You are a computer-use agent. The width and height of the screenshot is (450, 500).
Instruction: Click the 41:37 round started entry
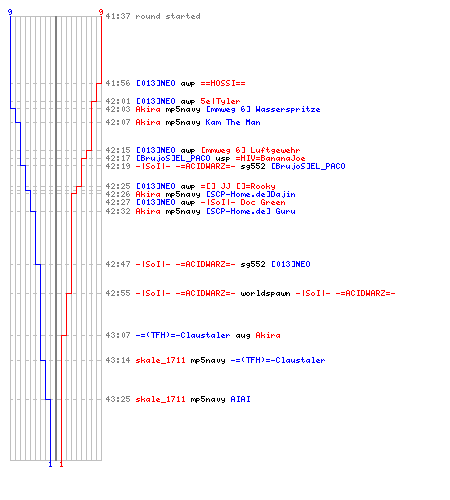153,16
